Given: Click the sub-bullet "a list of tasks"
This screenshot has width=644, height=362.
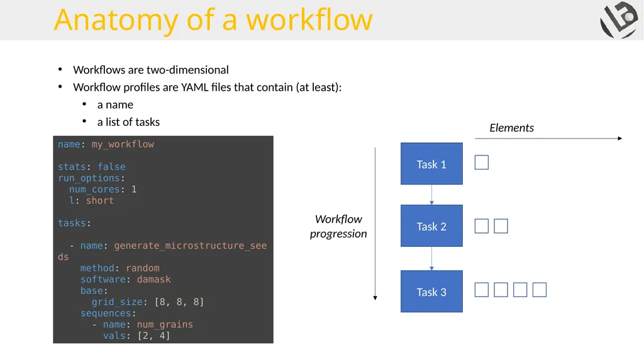Looking at the screenshot, I should click(128, 122).
